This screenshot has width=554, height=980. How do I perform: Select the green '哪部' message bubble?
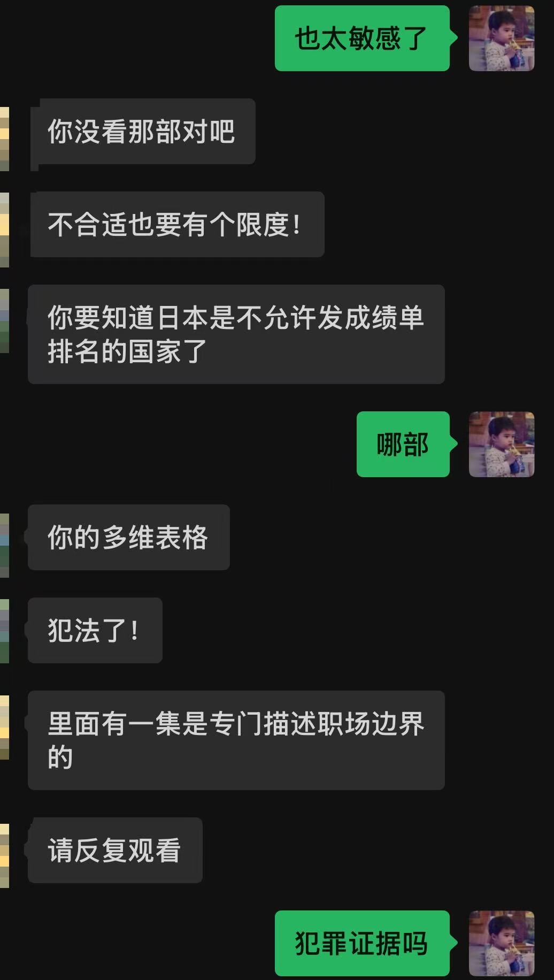pyautogui.click(x=403, y=444)
